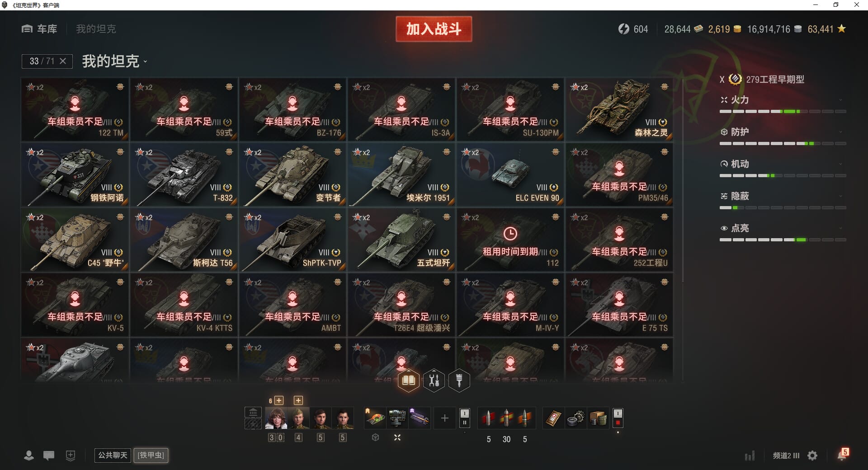This screenshot has width=868, height=470.
Task: Toggle equipment loadout I/II switch
Action: point(464,418)
